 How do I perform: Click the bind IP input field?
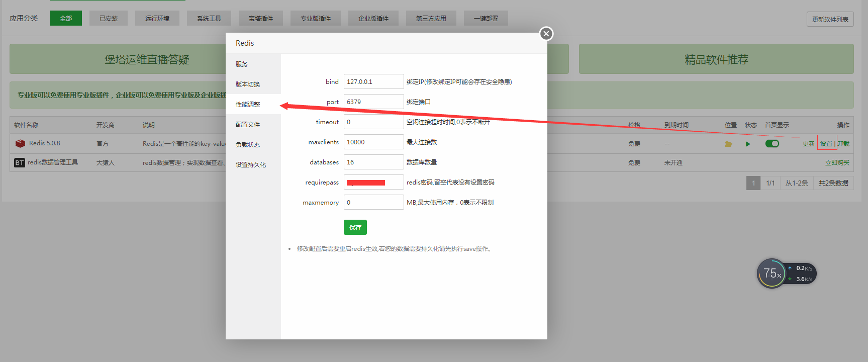373,81
